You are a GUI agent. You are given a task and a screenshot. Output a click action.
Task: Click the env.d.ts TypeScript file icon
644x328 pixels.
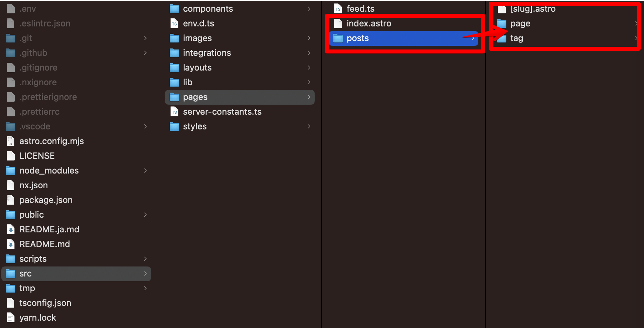174,23
